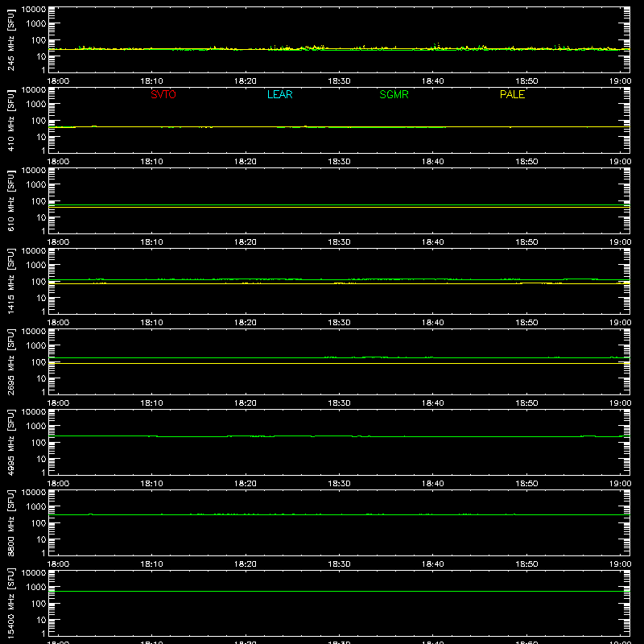Click the 1000 y-tick of 2695 MHz plot
Image resolution: width=644 pixels, height=644 pixels.
[x=36, y=346]
